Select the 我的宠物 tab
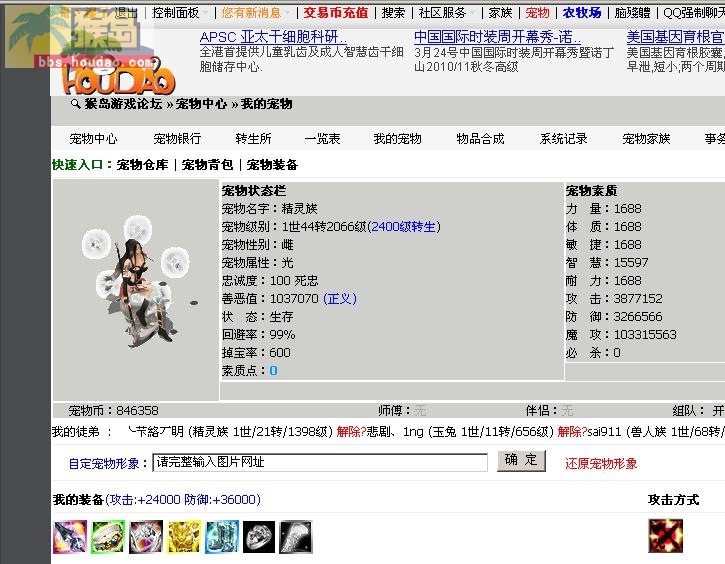This screenshot has height=564, width=725. tap(398, 139)
